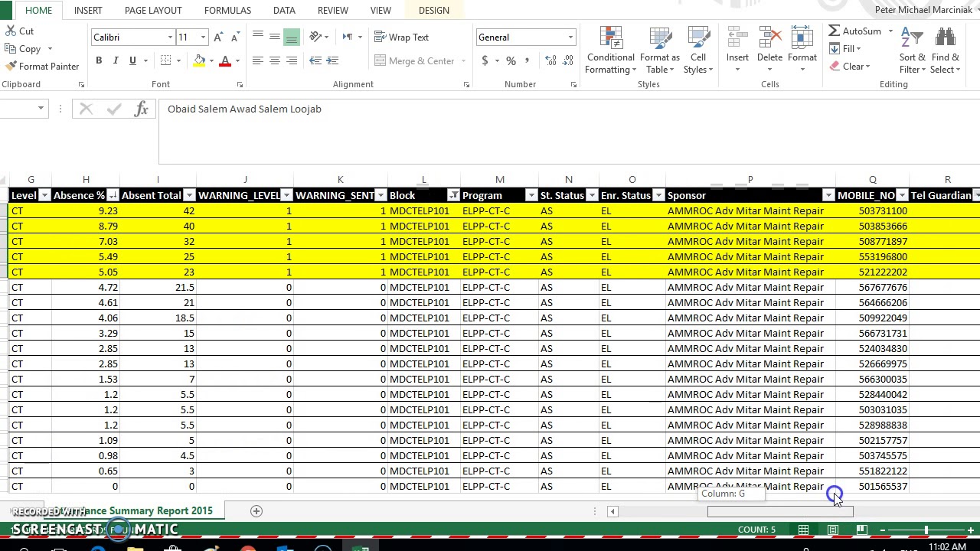Apply the yellow fill color bucket
The width and height of the screenshot is (980, 551).
[x=199, y=60]
